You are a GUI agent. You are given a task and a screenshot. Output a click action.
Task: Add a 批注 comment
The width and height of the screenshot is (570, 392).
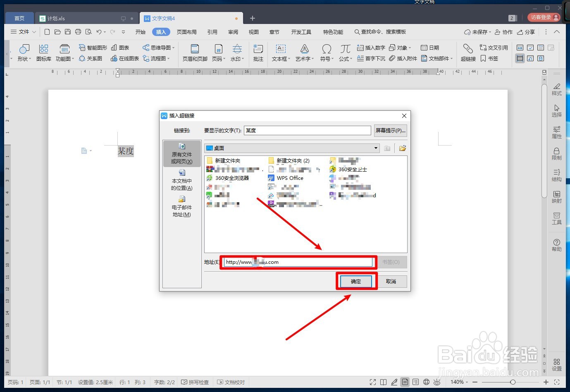point(258,53)
